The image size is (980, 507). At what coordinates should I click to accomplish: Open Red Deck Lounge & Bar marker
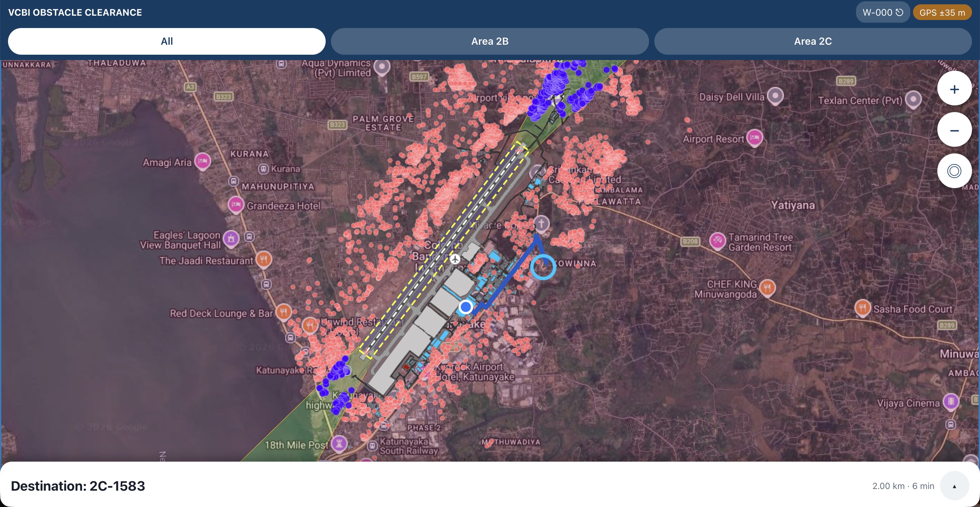coord(283,312)
